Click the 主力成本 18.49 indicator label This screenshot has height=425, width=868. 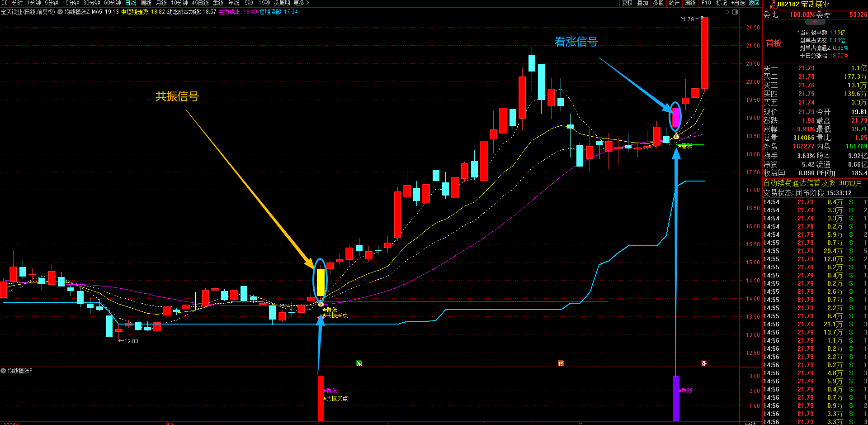click(x=238, y=12)
